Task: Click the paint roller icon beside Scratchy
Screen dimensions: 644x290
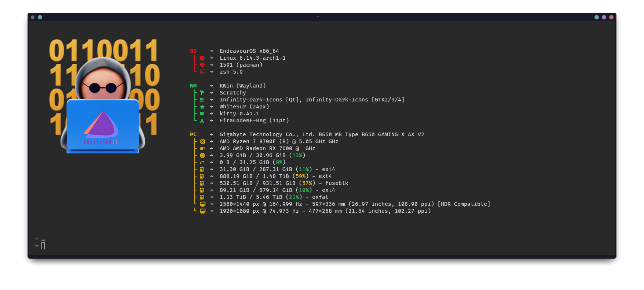Action: tap(202, 93)
